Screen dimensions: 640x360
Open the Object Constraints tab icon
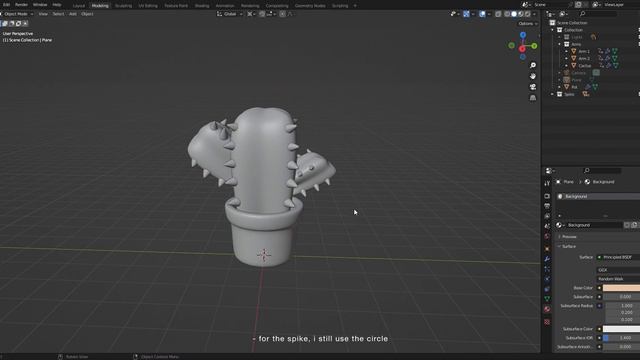pyautogui.click(x=547, y=289)
